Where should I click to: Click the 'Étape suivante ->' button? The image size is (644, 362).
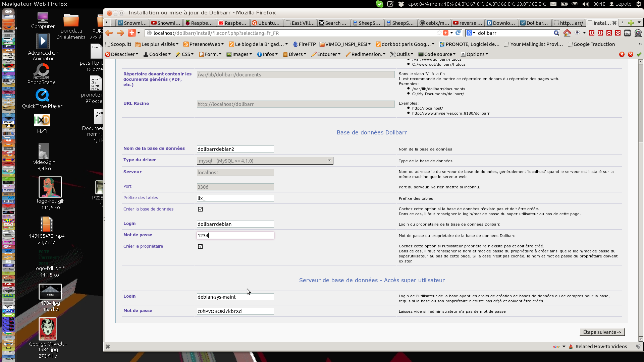[x=602, y=332]
